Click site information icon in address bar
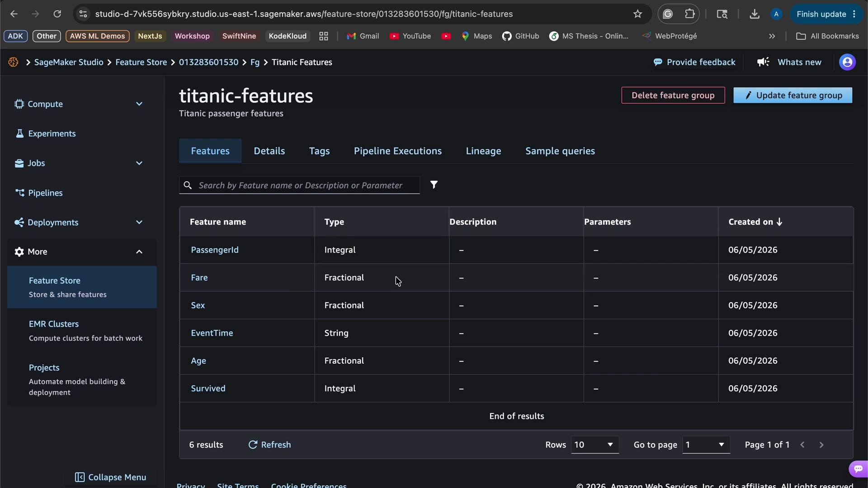This screenshot has height=488, width=868. coord(83,14)
